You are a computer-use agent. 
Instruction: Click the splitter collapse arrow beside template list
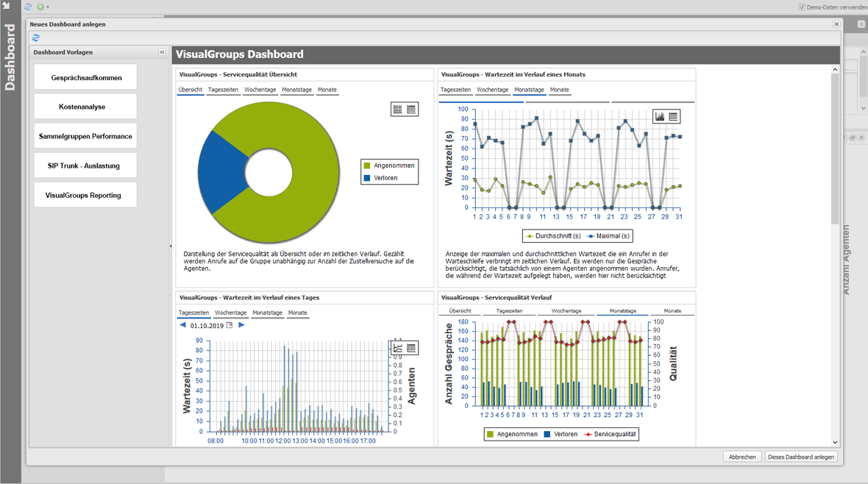(x=171, y=246)
